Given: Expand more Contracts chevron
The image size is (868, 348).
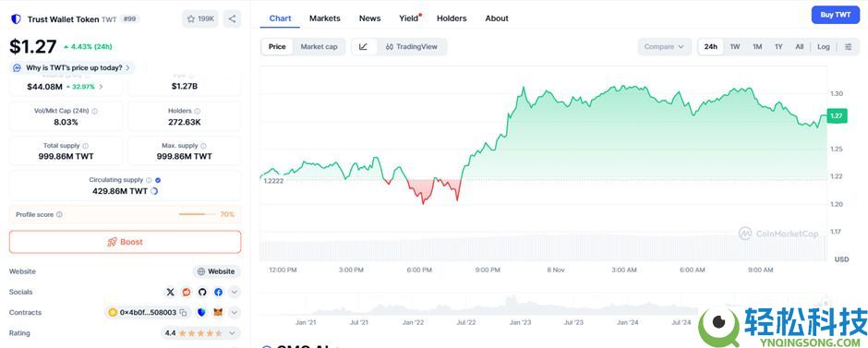Looking at the screenshot, I should [x=235, y=313].
